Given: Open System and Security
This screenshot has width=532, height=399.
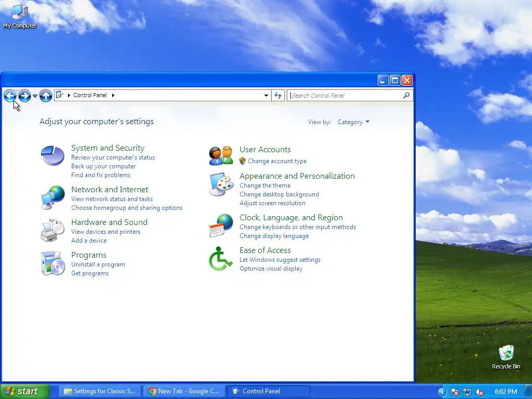Looking at the screenshot, I should click(x=108, y=148).
